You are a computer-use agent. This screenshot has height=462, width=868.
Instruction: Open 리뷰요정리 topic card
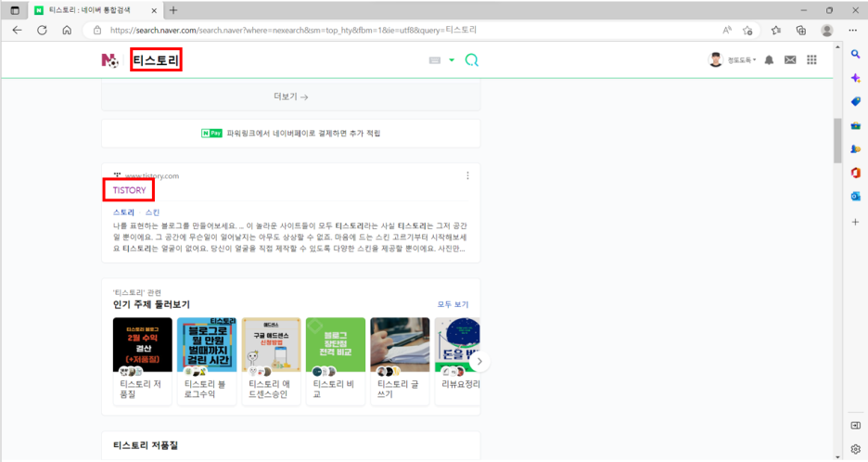(457, 361)
